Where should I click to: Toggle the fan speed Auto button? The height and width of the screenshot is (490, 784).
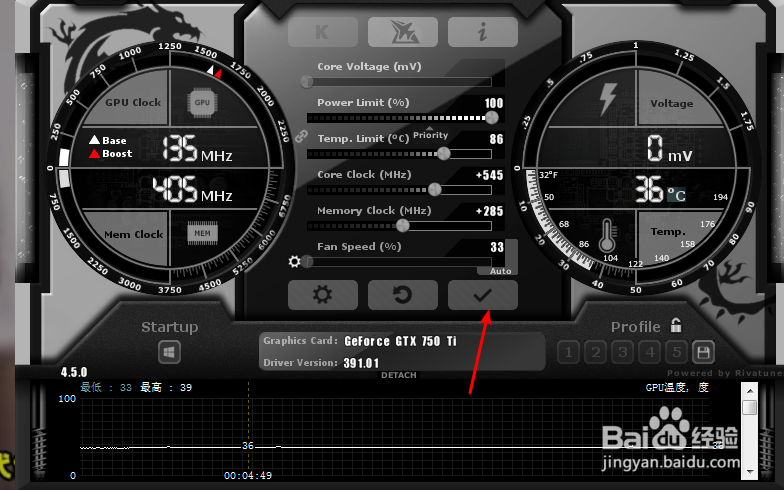coord(500,271)
